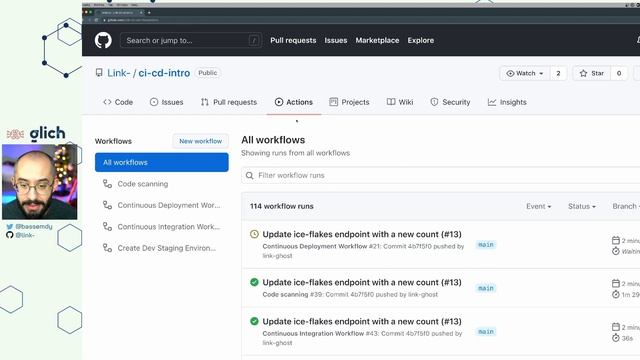This screenshot has height=360, width=640.
Task: Go to Explore
Action: click(420, 40)
